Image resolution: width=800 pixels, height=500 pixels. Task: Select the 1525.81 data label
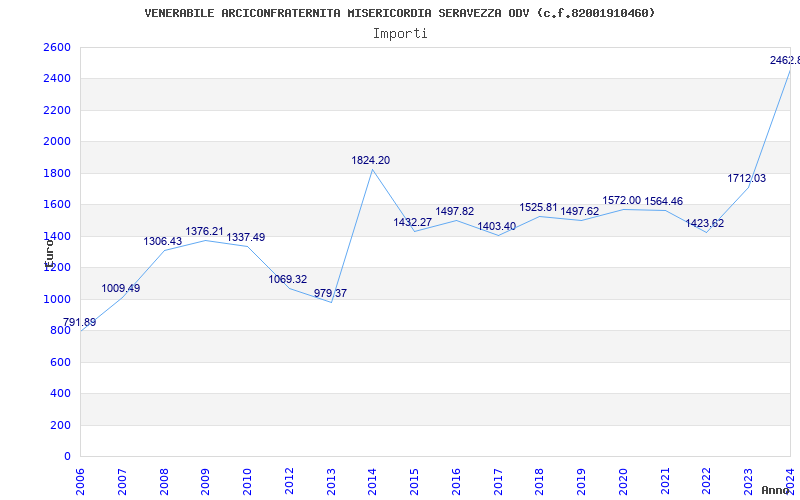(539, 207)
